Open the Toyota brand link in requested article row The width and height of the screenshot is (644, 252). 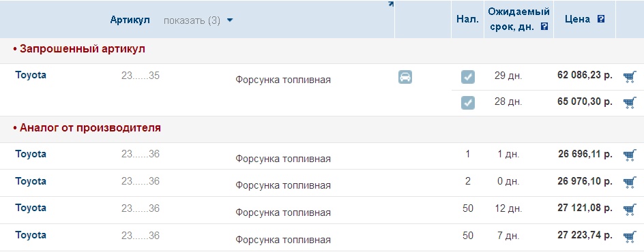click(x=31, y=75)
